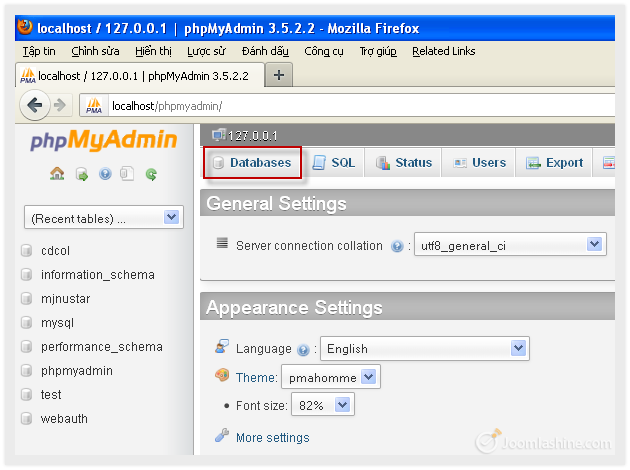The height and width of the screenshot is (470, 630).
Task: Click the collation help icon
Action: [x=397, y=246]
